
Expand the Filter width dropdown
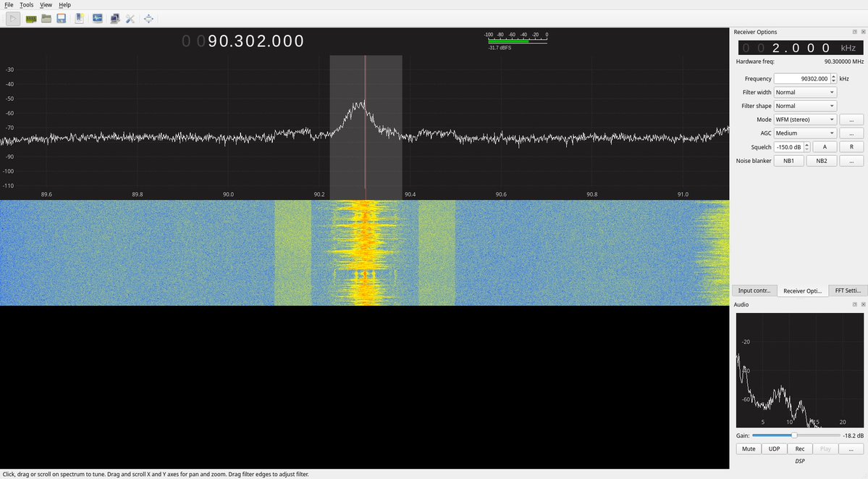[x=805, y=93]
